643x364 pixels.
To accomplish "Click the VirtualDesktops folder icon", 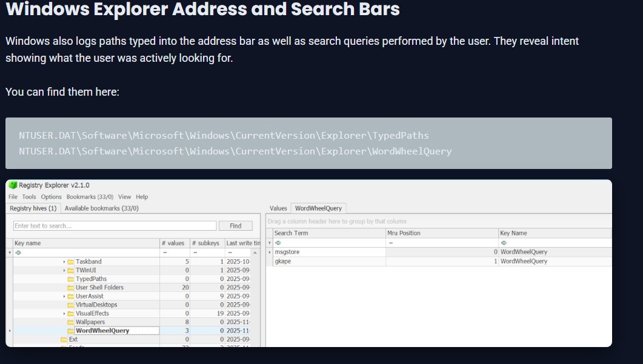I will click(70, 305).
